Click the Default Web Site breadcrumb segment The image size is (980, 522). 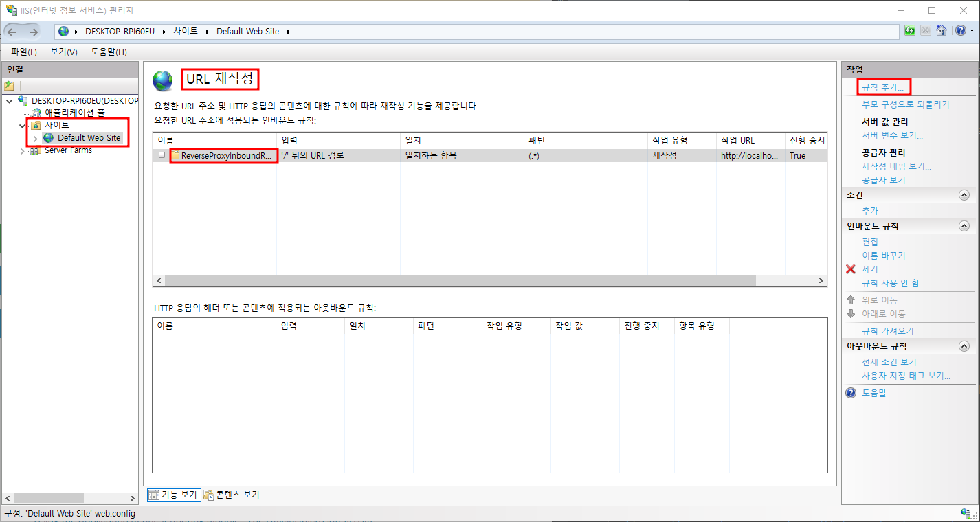[247, 32]
